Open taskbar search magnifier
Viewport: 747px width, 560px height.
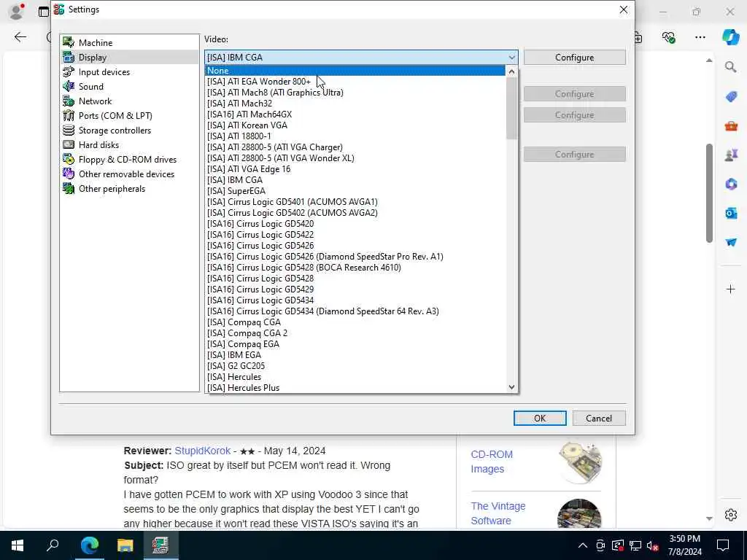pyautogui.click(x=53, y=545)
